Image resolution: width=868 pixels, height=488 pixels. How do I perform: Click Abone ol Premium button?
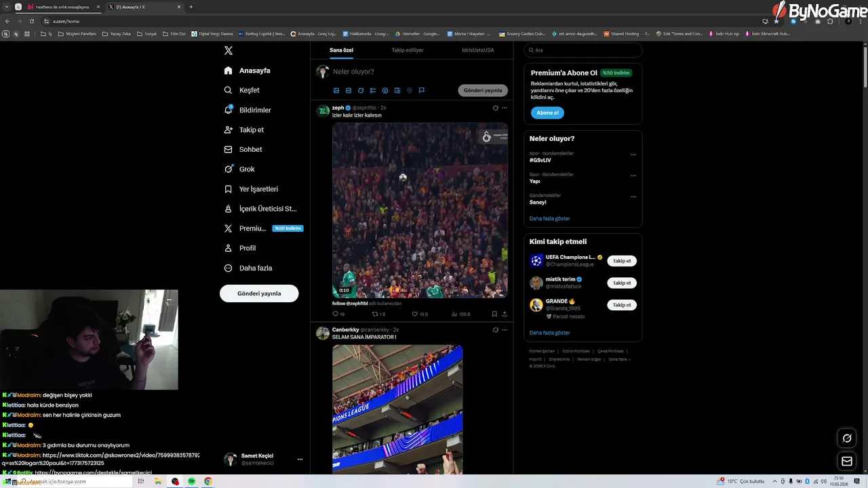pyautogui.click(x=547, y=113)
